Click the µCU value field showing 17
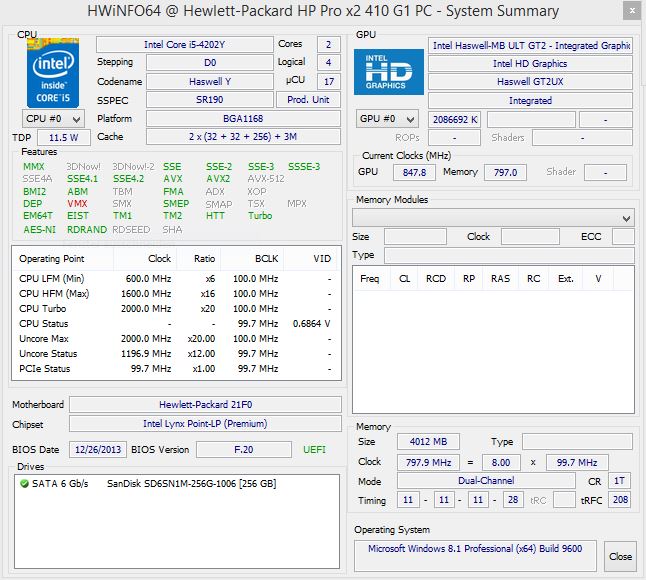The width and height of the screenshot is (646, 580). [328, 82]
